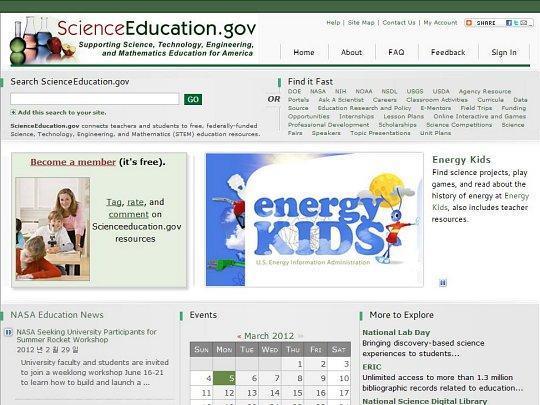Open the NASA Find it Fast link
The height and width of the screenshot is (405, 540).
[318, 92]
